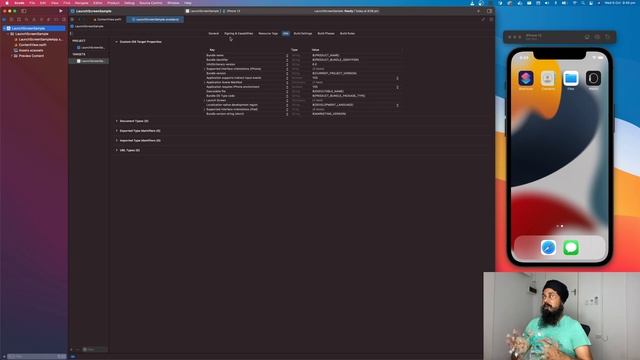The height and width of the screenshot is (360, 640).
Task: Expand Supported interface orientations (iPad) row
Action: (204, 109)
